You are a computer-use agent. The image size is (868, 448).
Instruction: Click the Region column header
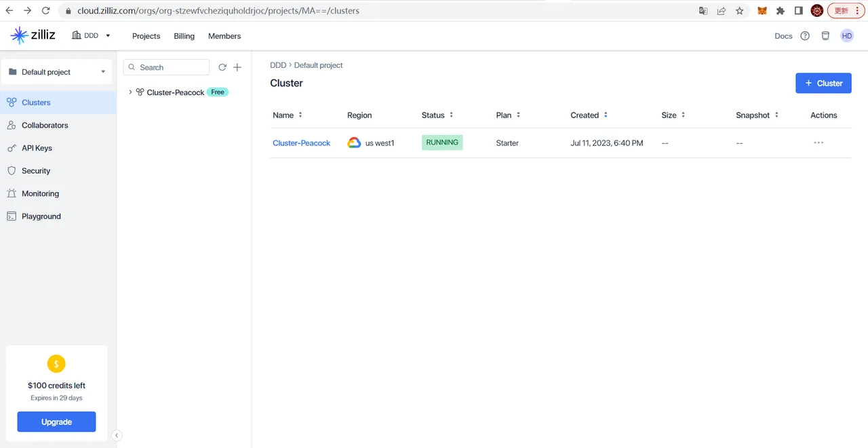coord(359,115)
